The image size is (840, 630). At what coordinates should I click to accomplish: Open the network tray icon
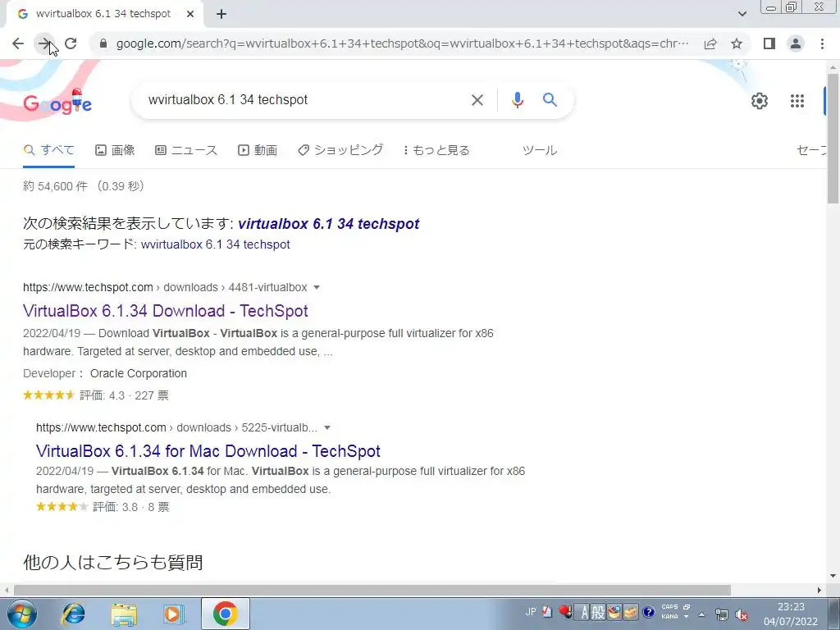point(721,614)
